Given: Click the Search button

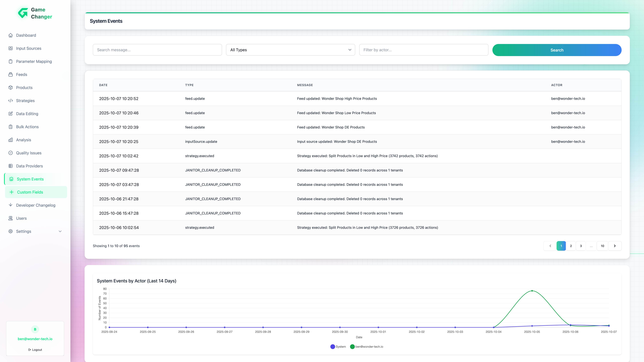Looking at the screenshot, I should [556, 50].
